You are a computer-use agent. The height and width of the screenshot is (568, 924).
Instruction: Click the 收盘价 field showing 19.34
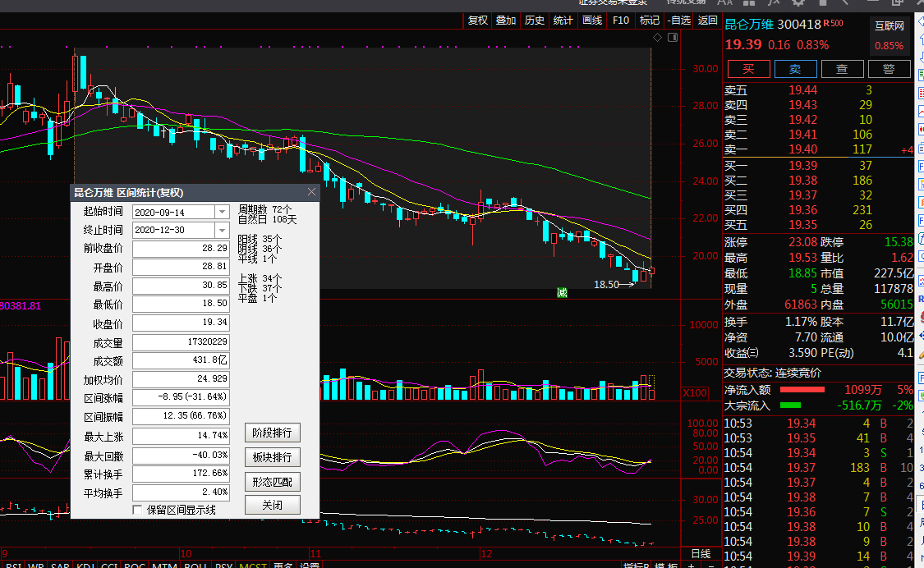(x=181, y=323)
